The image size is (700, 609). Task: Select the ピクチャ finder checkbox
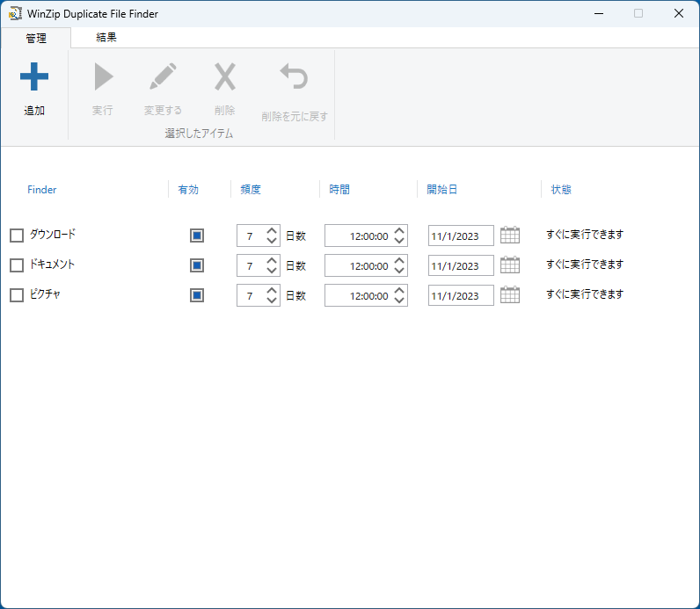17,295
